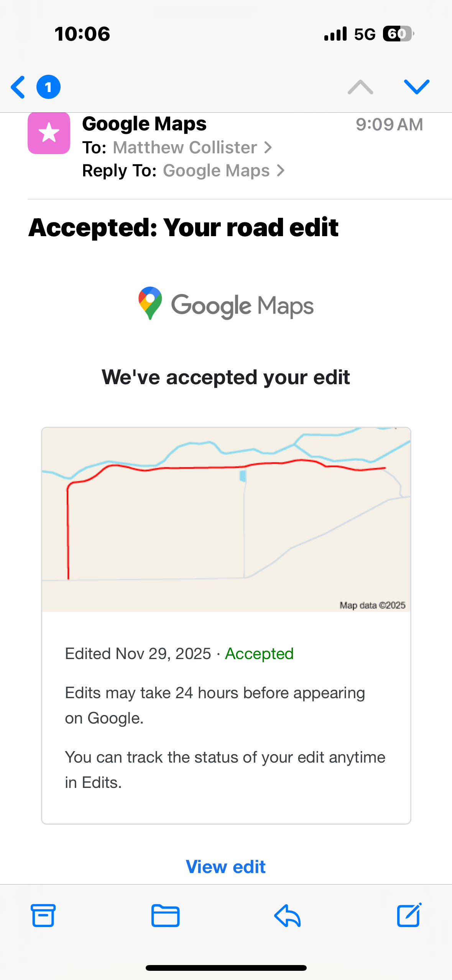Go to the previous message arrow
The image size is (452, 980).
[360, 87]
